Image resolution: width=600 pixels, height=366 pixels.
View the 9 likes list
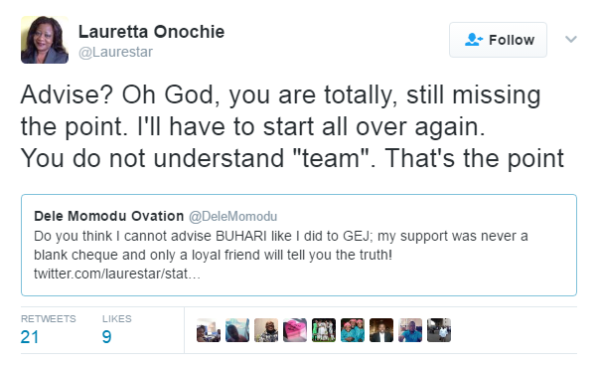(x=117, y=330)
